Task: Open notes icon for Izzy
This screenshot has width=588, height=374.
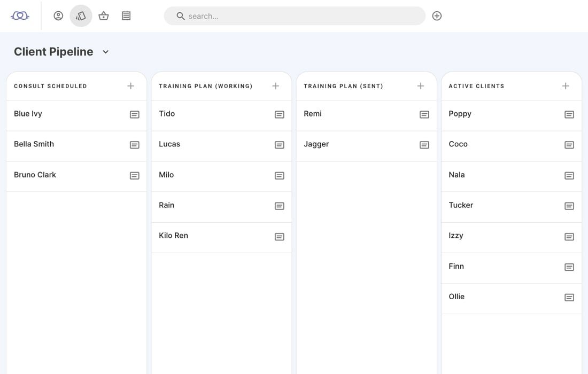Action: (569, 237)
